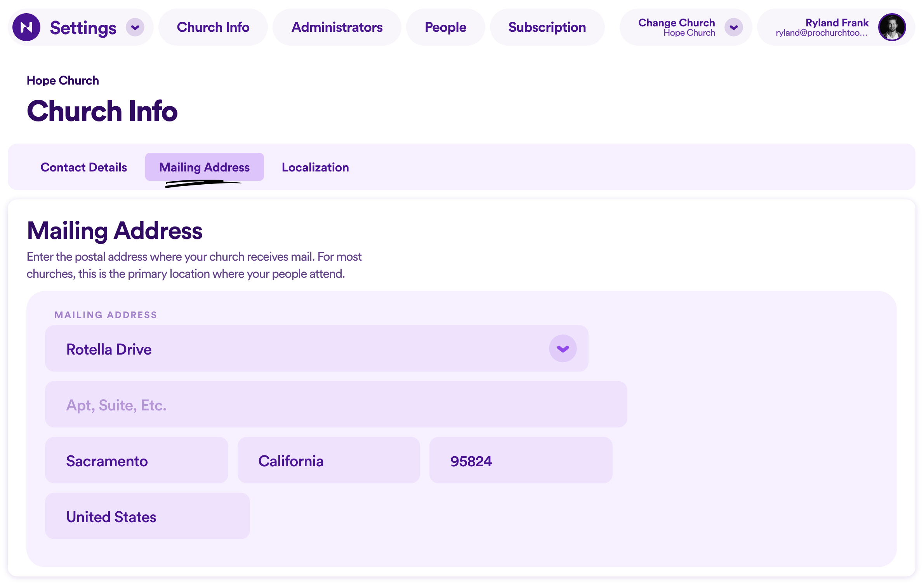Switch to the Contact Details tab

pyautogui.click(x=83, y=167)
